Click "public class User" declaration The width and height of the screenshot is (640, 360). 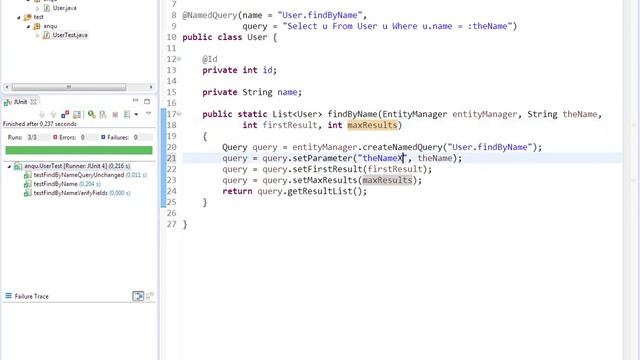click(x=224, y=37)
